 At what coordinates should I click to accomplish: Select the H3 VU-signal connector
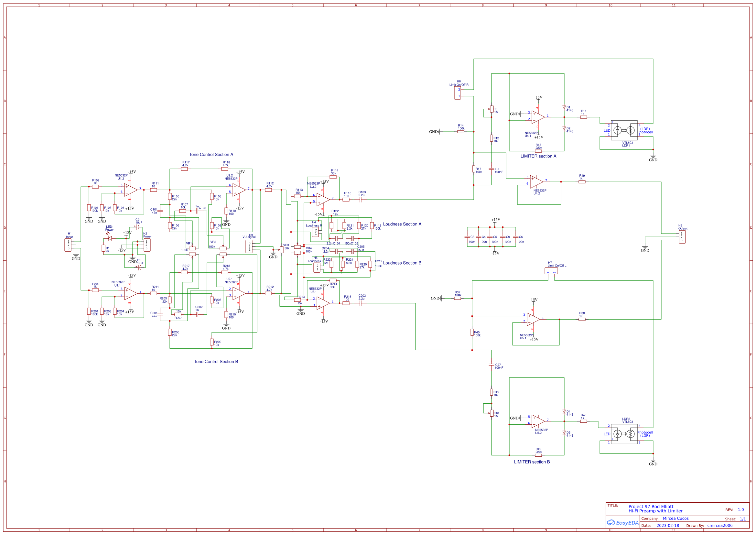click(x=249, y=246)
